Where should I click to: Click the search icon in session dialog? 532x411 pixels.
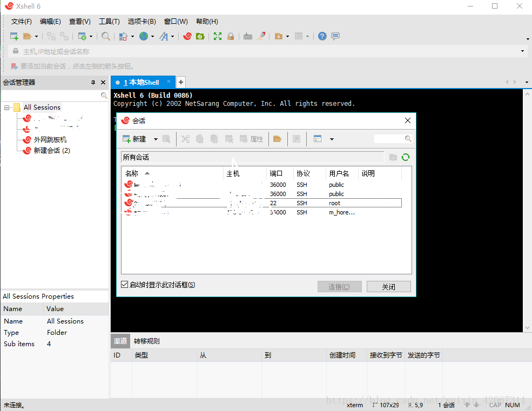pos(408,139)
